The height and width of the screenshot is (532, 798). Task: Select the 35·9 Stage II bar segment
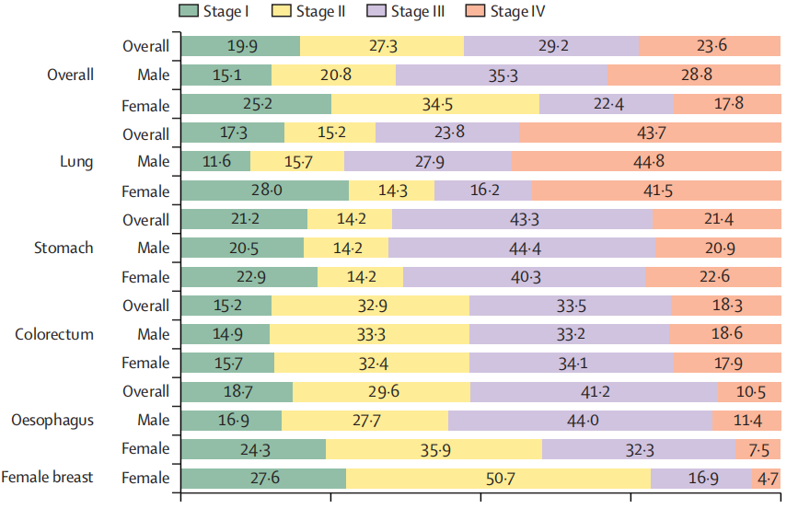(x=434, y=449)
